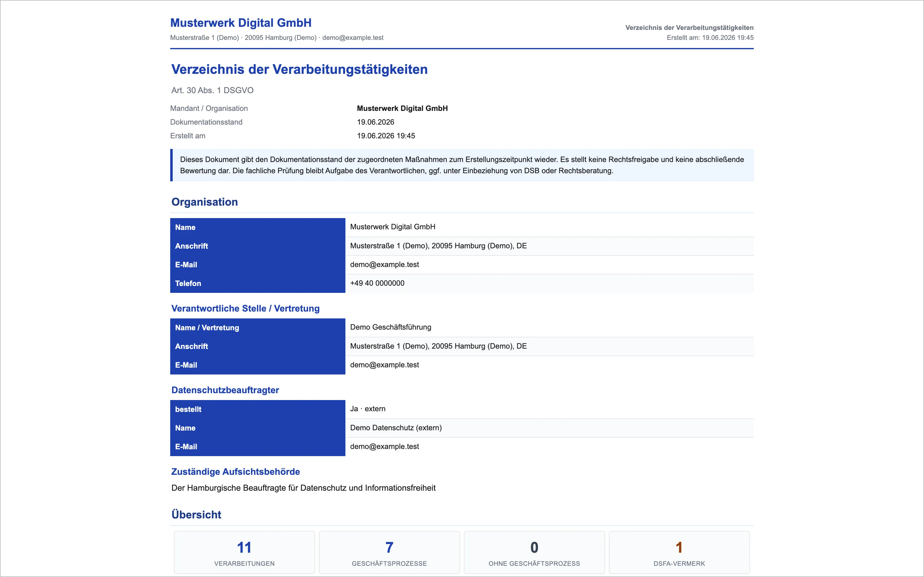Click the Datenschutzbeauftragter email value
Viewport: 924px width, 577px height.
384,446
